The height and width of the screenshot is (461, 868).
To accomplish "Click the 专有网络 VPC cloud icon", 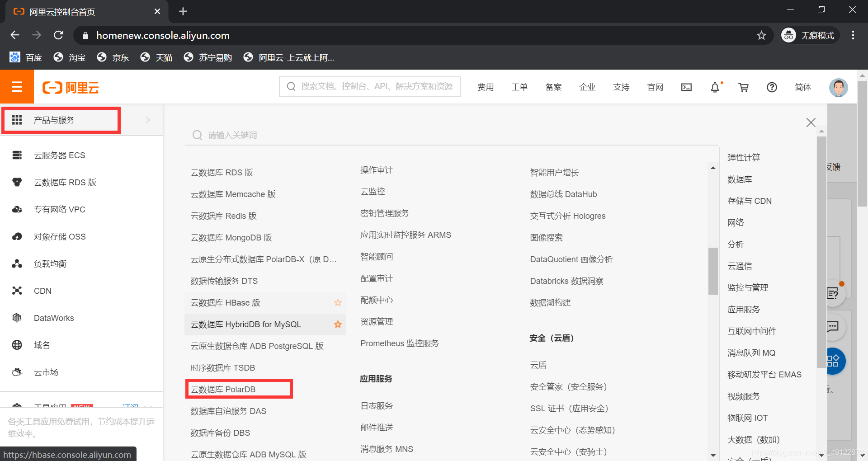I will coord(17,209).
